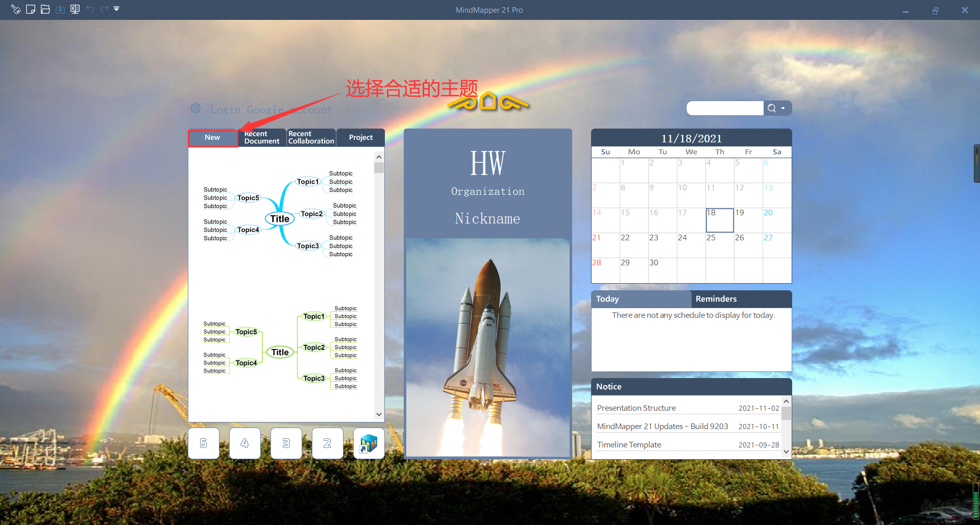The height and width of the screenshot is (525, 980).
Task: Select today's date 18 in the calendar
Action: (x=720, y=220)
